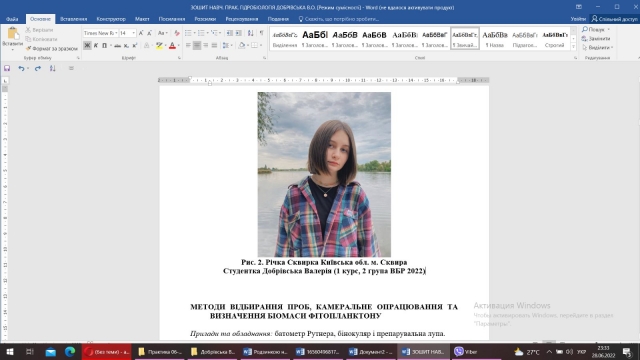
Task: Toggle subscript formatting
Action: point(126,45)
